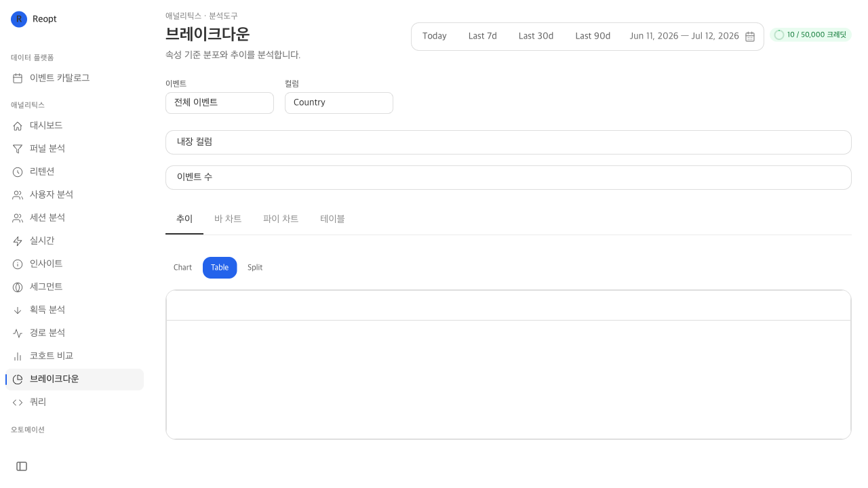Image resolution: width=868 pixels, height=488 pixels.
Task: Open the date range calendar icon
Action: 750,37
